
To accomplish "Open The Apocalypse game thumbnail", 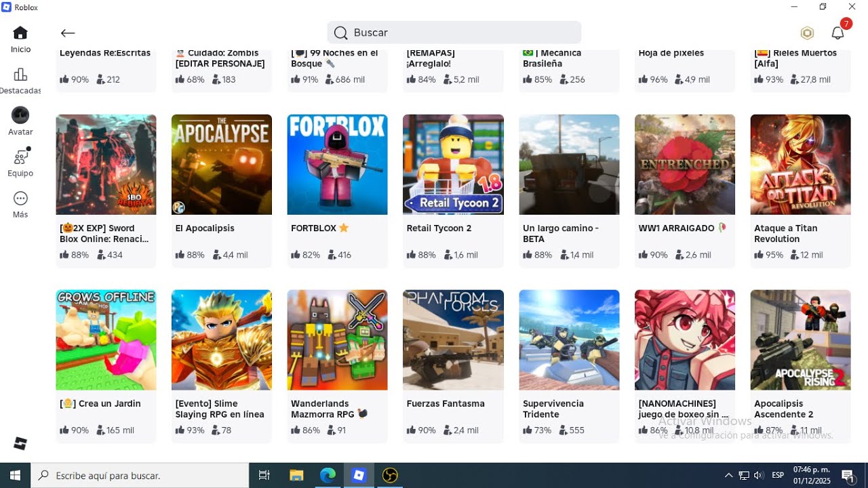I will [222, 165].
